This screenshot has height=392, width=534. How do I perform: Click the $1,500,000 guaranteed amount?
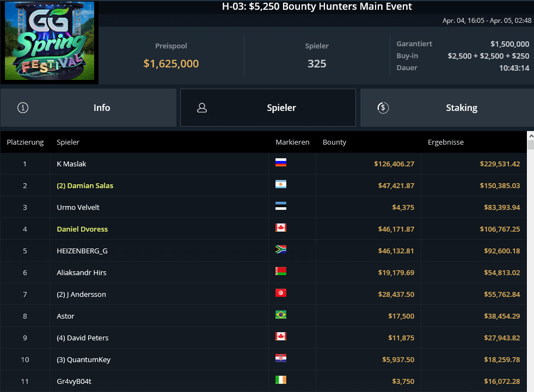click(x=510, y=44)
